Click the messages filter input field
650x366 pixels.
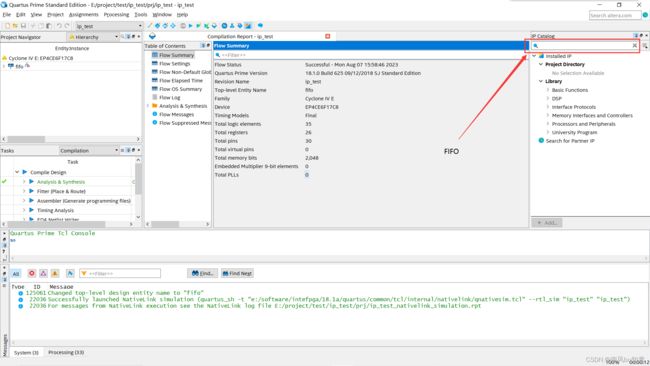120,273
